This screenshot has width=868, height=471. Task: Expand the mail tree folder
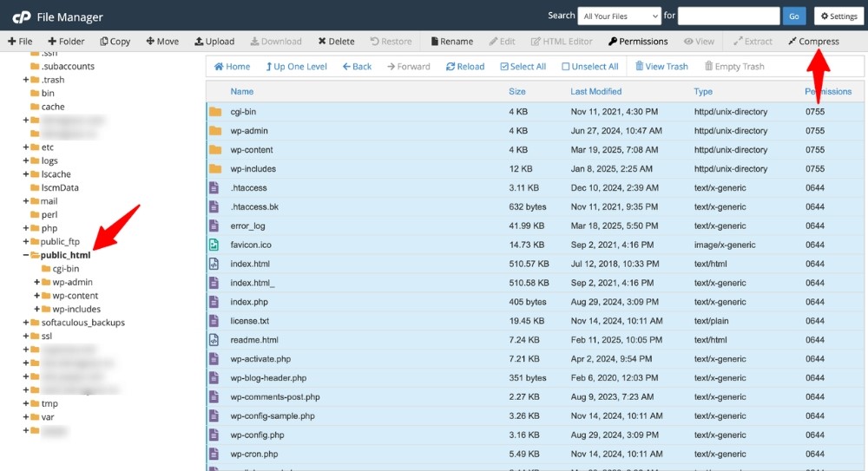(25, 201)
